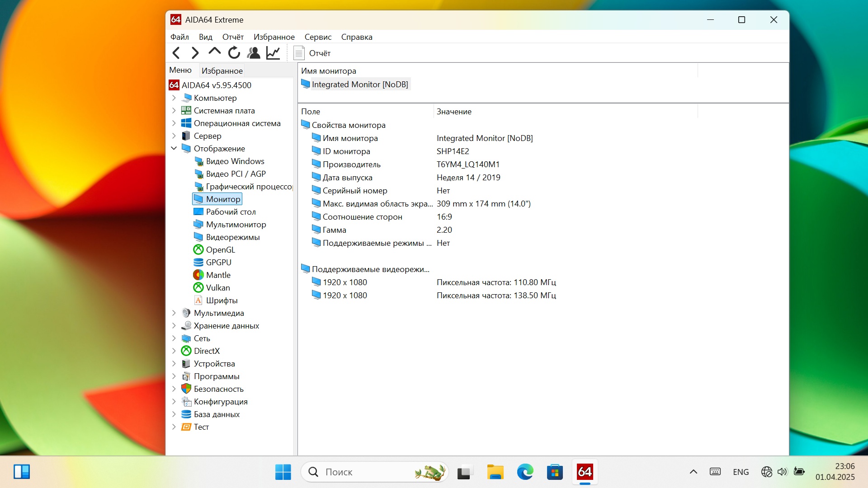Open File Explorer from the taskbar
Image resolution: width=868 pixels, height=488 pixels.
tap(495, 472)
